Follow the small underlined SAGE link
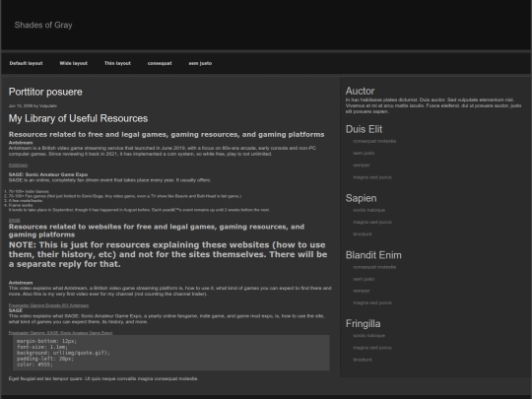Image resolution: width=532 pixels, height=399 pixels. 14,221
